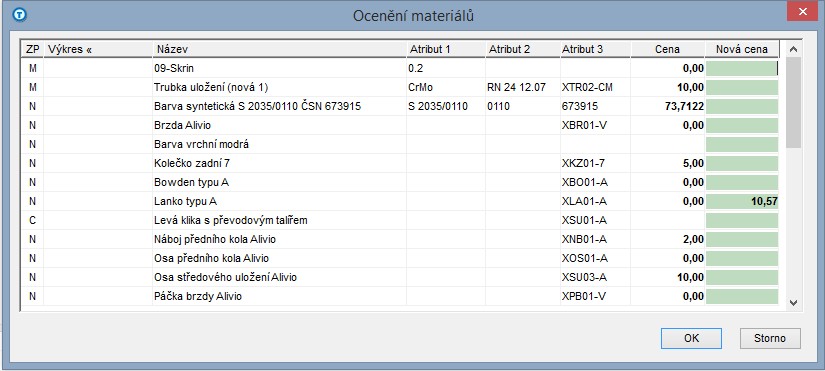Click the C type cell of Levá klika

point(33,220)
